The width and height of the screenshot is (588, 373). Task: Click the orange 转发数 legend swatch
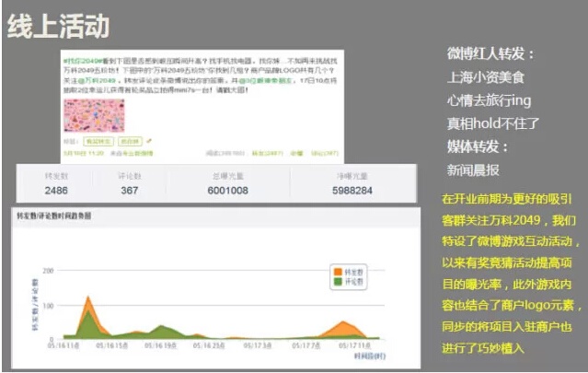point(336,271)
